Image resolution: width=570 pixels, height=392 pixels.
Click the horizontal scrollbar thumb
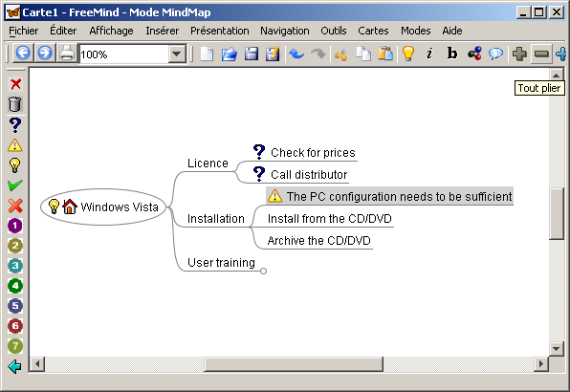click(x=294, y=364)
